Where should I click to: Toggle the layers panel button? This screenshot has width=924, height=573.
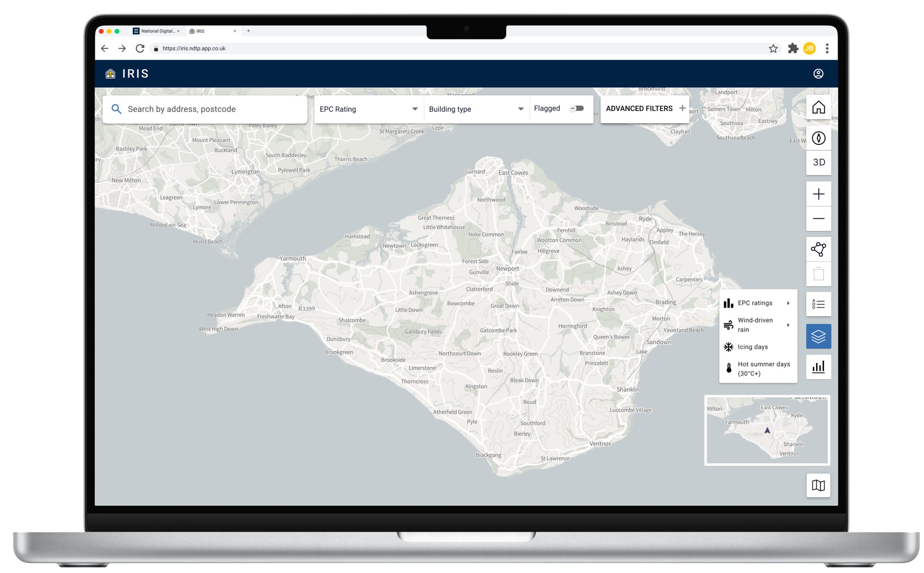818,336
